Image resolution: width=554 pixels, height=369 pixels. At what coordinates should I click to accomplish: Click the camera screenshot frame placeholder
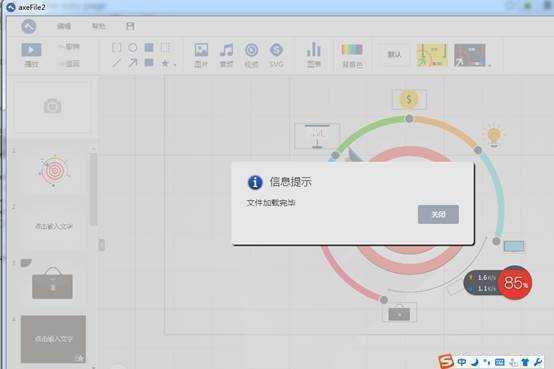click(x=53, y=106)
